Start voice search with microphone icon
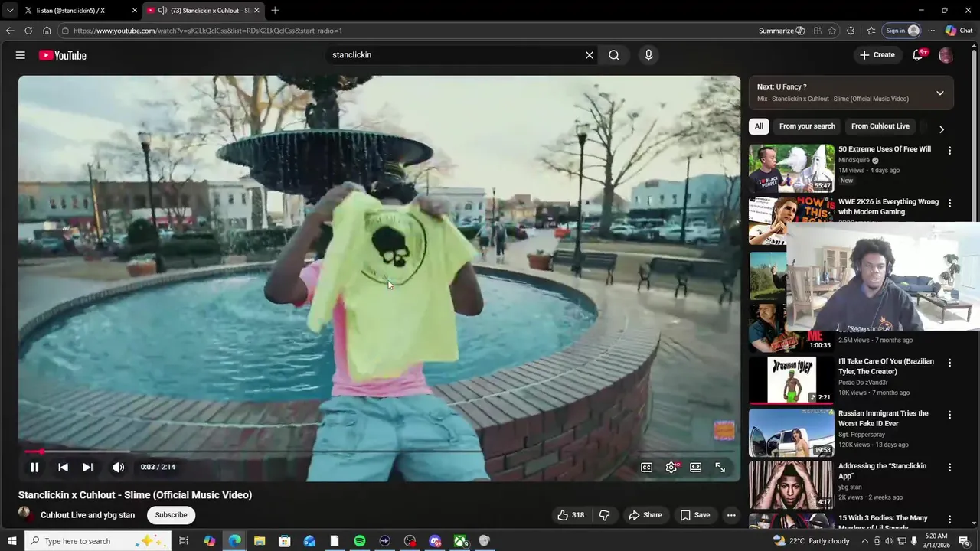 [x=648, y=55]
